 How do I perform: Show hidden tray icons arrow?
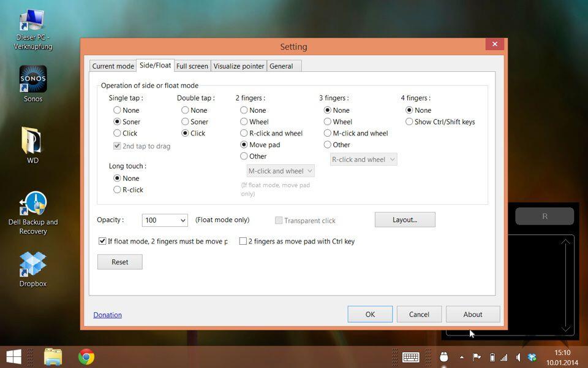(x=462, y=358)
